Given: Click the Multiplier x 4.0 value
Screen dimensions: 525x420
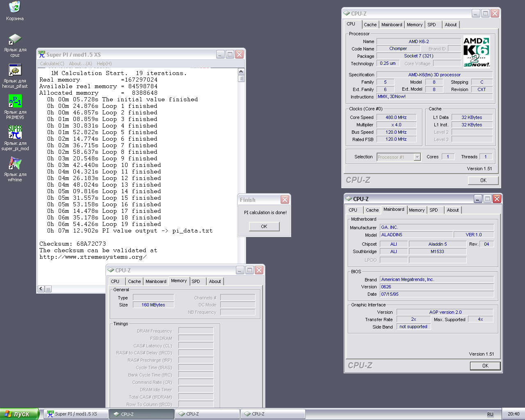Looking at the screenshot, I should point(396,125).
